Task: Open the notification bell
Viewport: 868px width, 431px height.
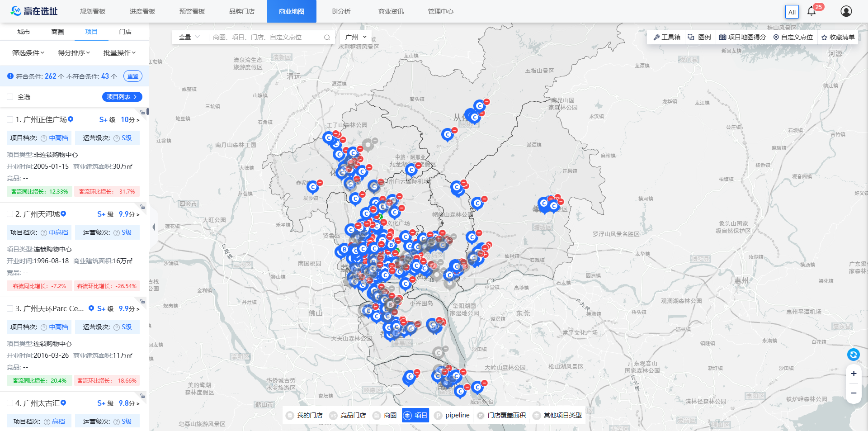Action: [x=811, y=11]
